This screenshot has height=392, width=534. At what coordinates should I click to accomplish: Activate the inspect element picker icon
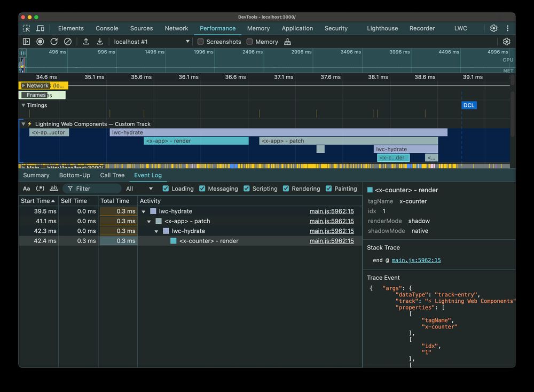(x=26, y=28)
